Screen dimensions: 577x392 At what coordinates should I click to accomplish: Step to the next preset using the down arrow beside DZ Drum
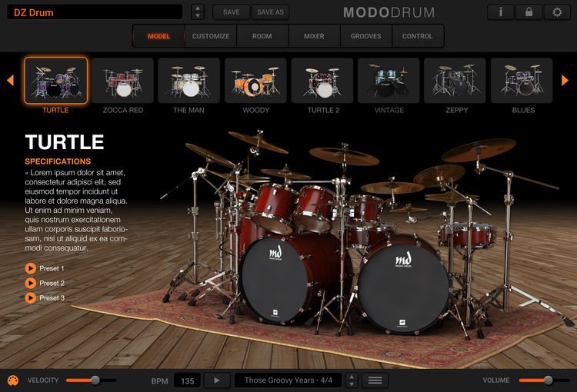click(198, 16)
